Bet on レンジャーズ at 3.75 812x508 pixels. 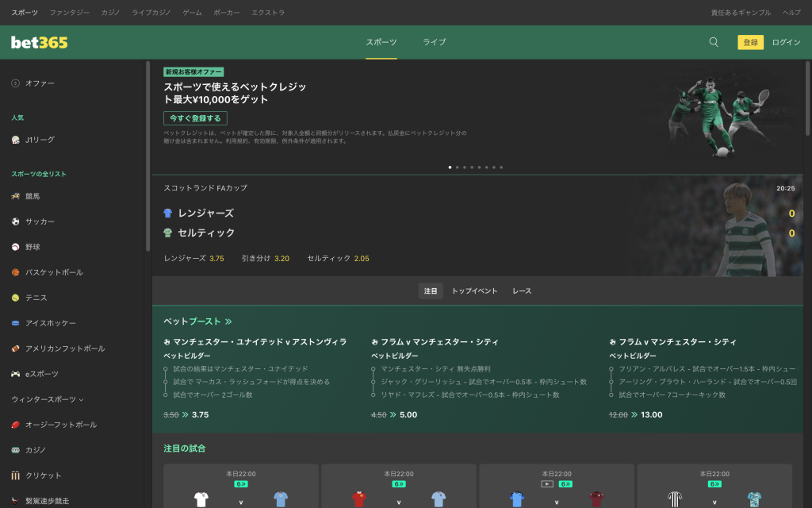(193, 258)
